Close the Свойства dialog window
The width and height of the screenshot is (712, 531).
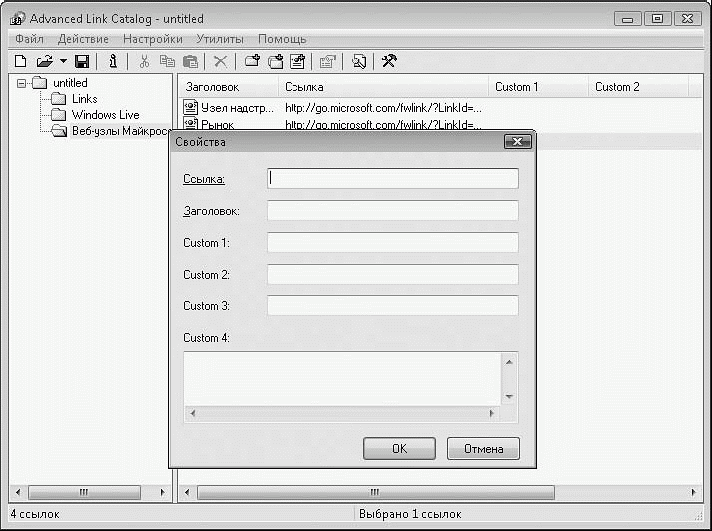pyautogui.click(x=517, y=142)
